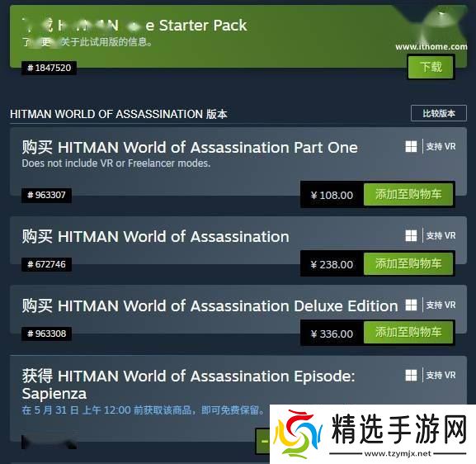The height and width of the screenshot is (464, 476).
Task: Open Part One package title link
Action: pyautogui.click(x=190, y=148)
